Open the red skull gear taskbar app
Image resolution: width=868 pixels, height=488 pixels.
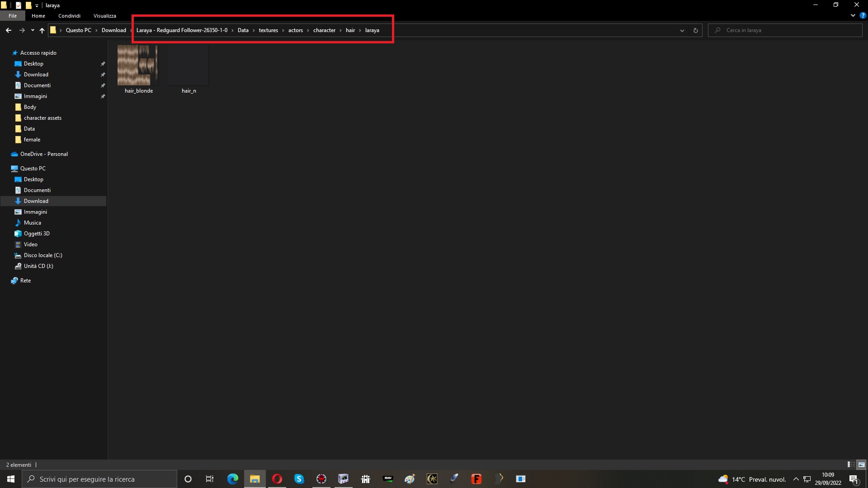point(321,479)
